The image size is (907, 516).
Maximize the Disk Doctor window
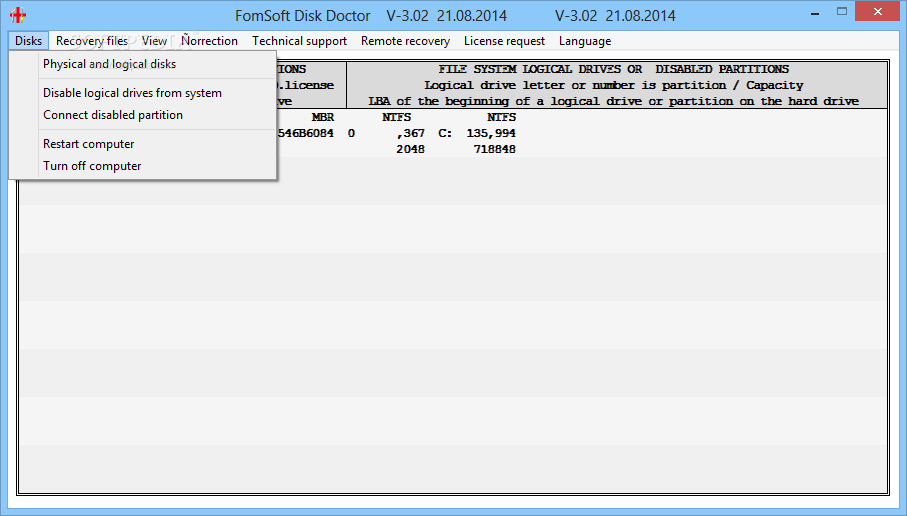tap(842, 12)
